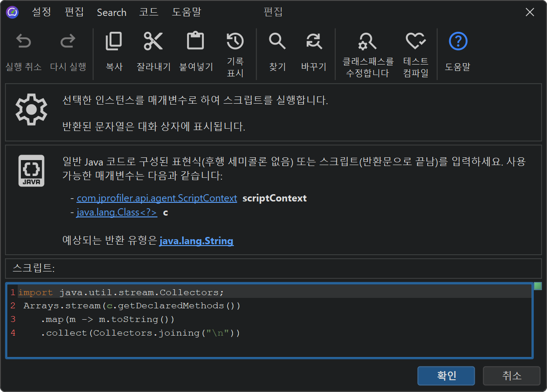This screenshot has width=547, height=392.
Task: Click the Redo (다시 실행) toolbar icon
Action: click(x=68, y=42)
